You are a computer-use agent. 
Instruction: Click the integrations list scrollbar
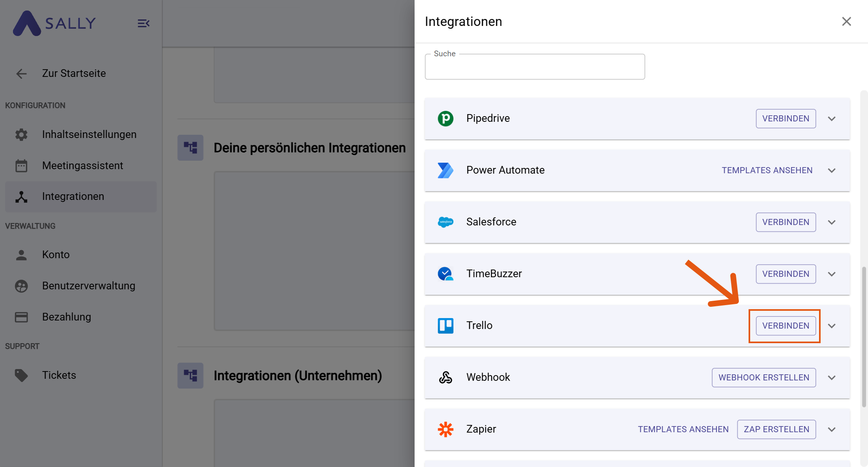[x=864, y=337]
